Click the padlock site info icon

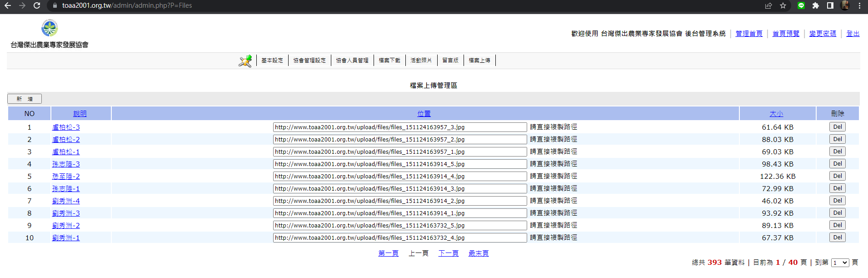55,5
